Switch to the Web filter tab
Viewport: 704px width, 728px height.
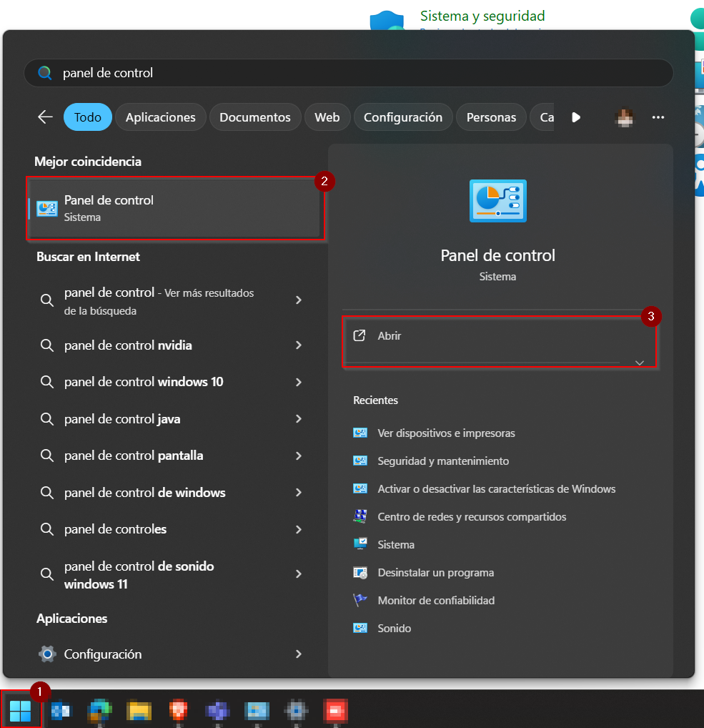click(327, 117)
